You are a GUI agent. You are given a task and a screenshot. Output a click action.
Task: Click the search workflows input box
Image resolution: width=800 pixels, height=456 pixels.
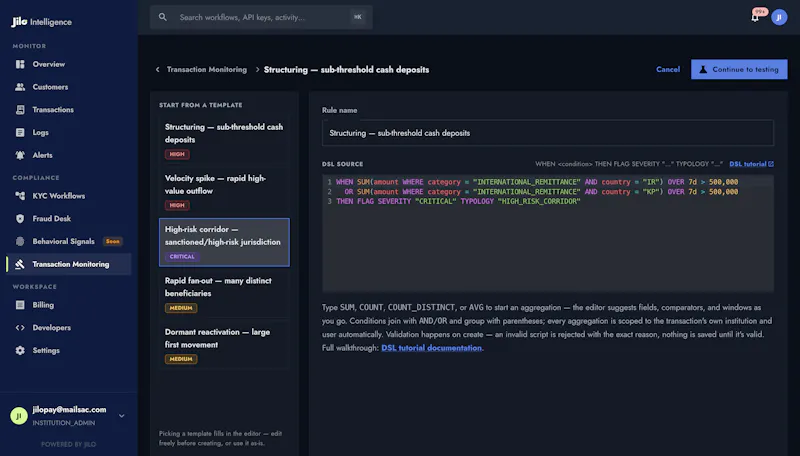point(261,17)
